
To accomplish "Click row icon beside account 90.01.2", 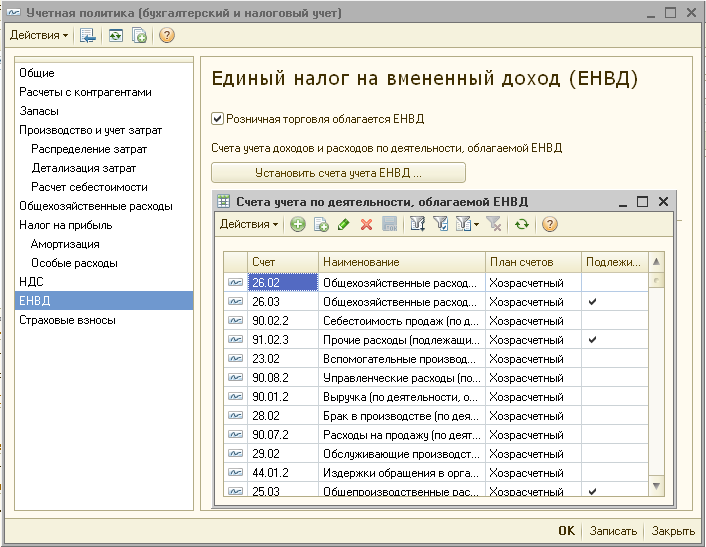I will tap(235, 397).
